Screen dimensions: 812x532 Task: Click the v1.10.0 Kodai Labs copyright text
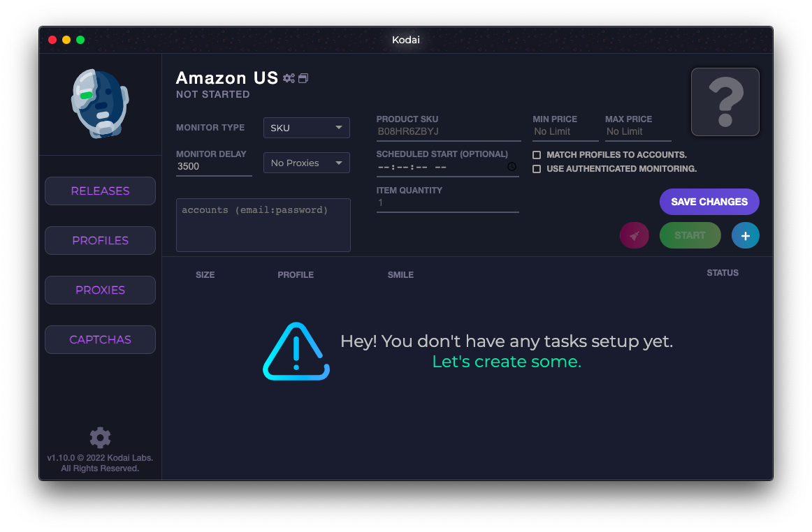point(100,463)
